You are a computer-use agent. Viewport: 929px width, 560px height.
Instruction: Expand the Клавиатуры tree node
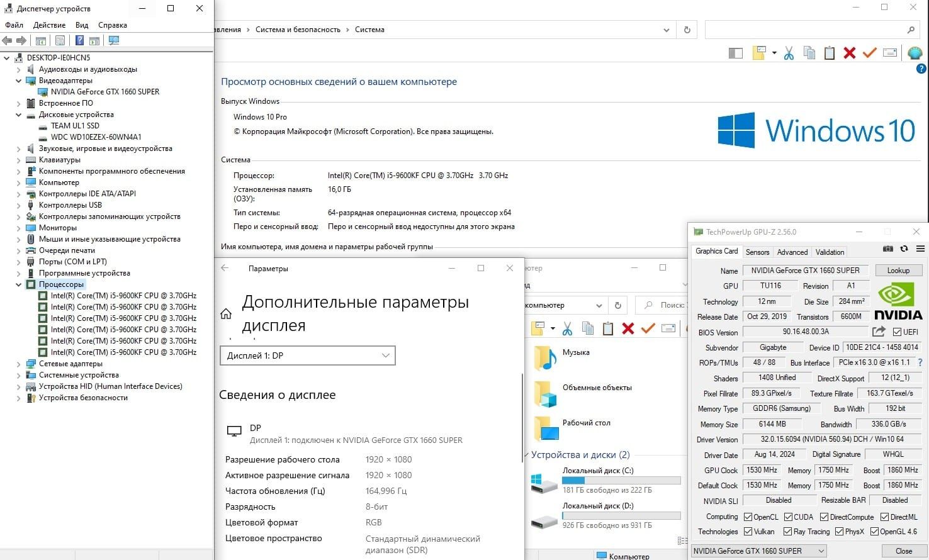18,160
